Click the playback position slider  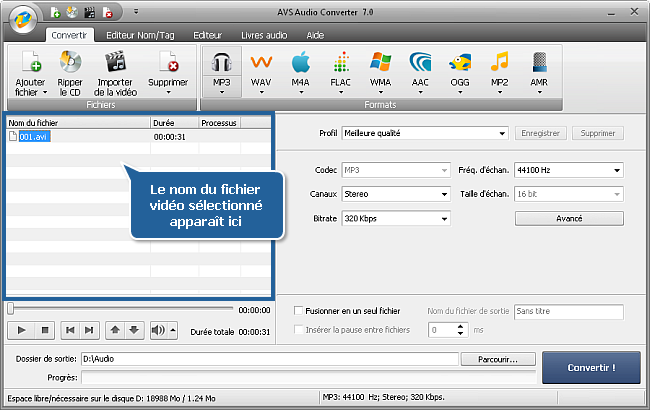pyautogui.click(x=120, y=310)
